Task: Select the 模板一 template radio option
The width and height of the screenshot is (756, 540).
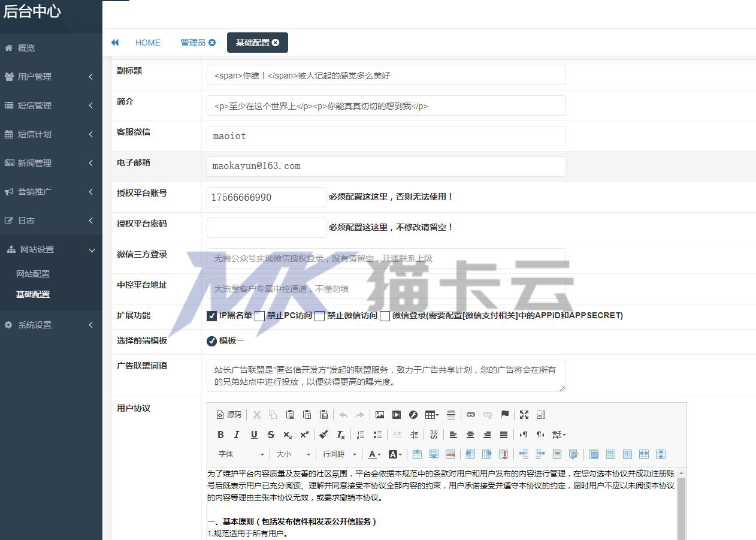Action: pos(211,341)
